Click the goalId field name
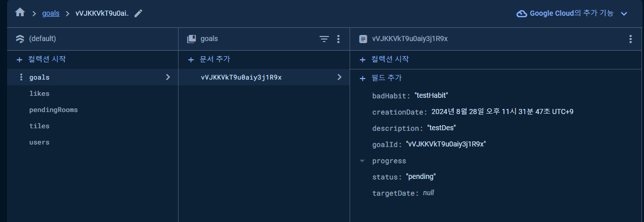Image resolution: width=644 pixels, height=222 pixels. 386,144
